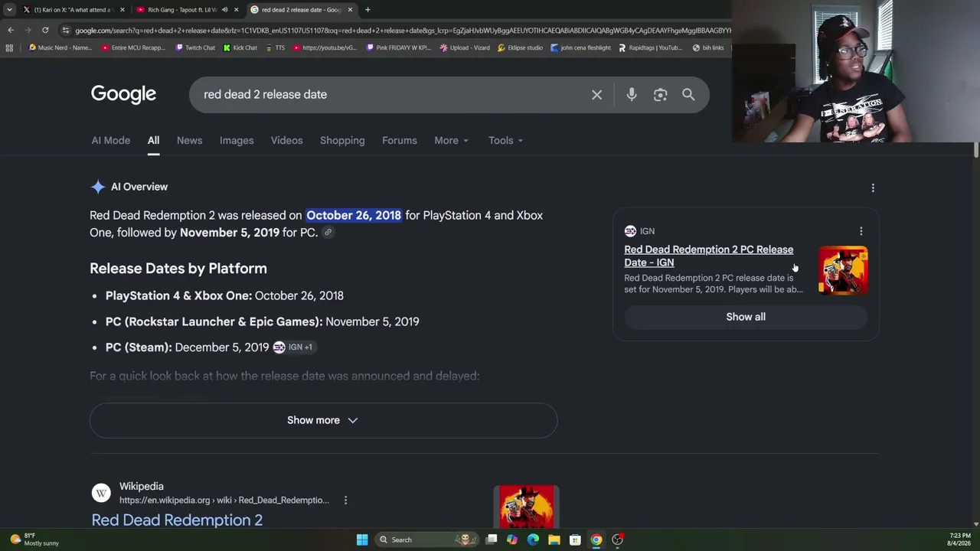Open the Windows Start menu
This screenshot has height=551, width=980.
[x=362, y=540]
